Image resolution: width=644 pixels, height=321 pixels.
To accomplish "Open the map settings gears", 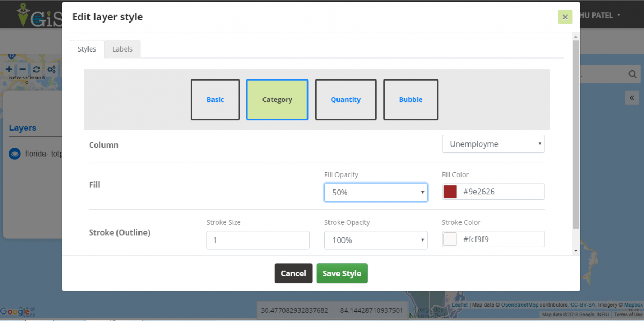I will (x=50, y=69).
